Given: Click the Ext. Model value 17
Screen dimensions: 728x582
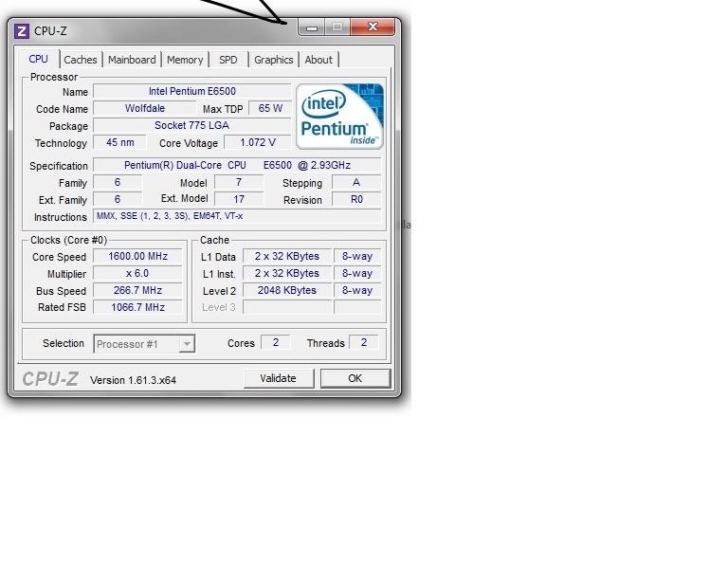Looking at the screenshot, I should coord(239,200).
